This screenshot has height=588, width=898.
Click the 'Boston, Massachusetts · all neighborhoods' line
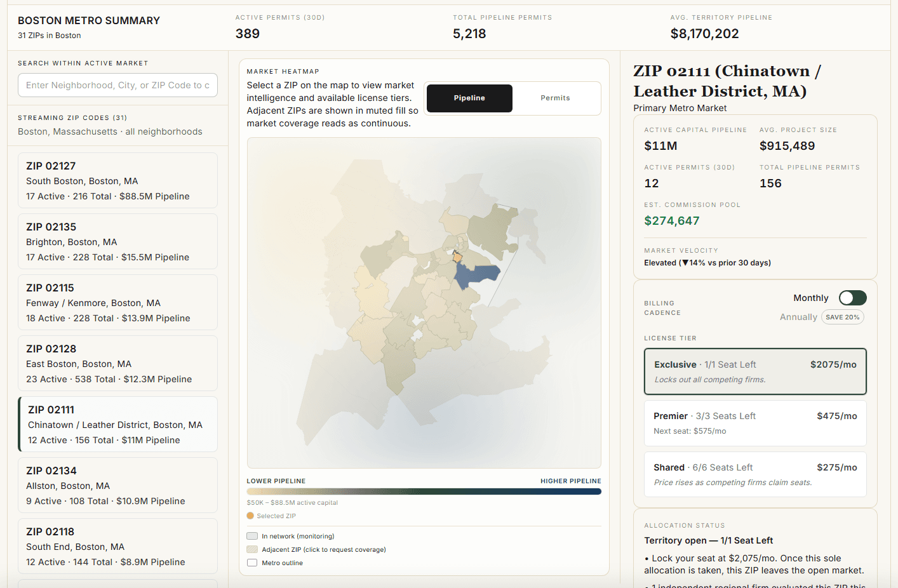pyautogui.click(x=110, y=131)
